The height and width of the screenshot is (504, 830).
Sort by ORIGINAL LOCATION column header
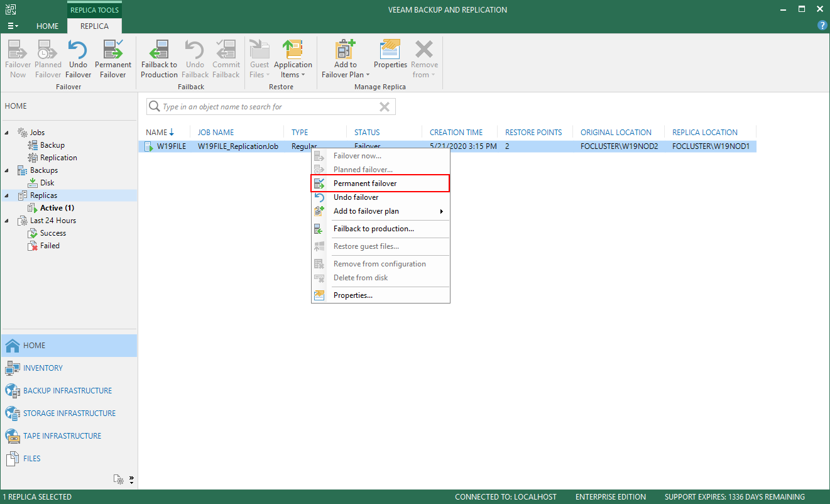(x=616, y=133)
